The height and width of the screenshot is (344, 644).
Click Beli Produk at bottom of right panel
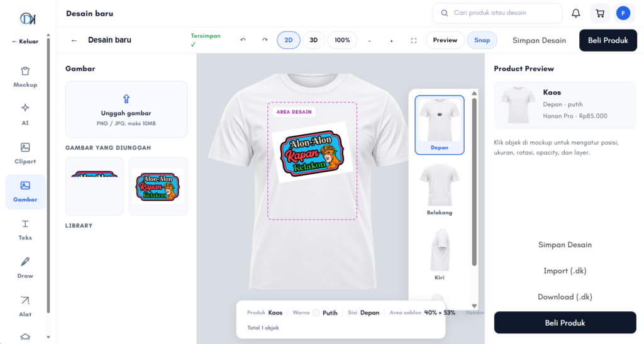click(x=565, y=323)
